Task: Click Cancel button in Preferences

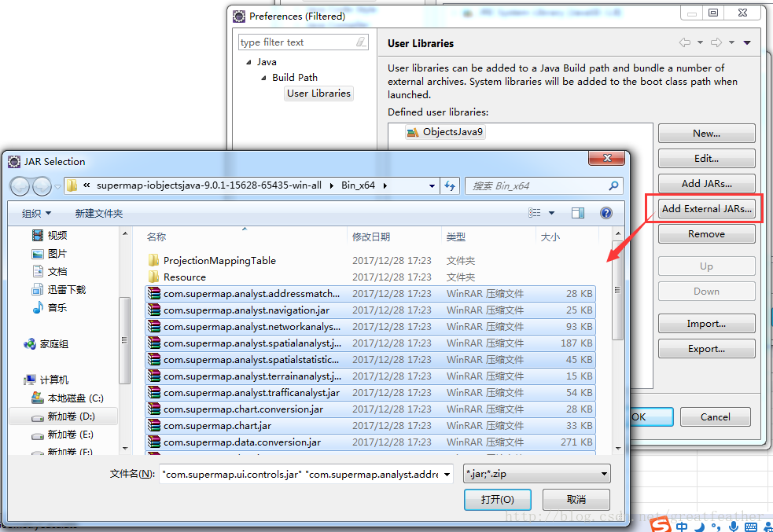Action: coord(716,416)
